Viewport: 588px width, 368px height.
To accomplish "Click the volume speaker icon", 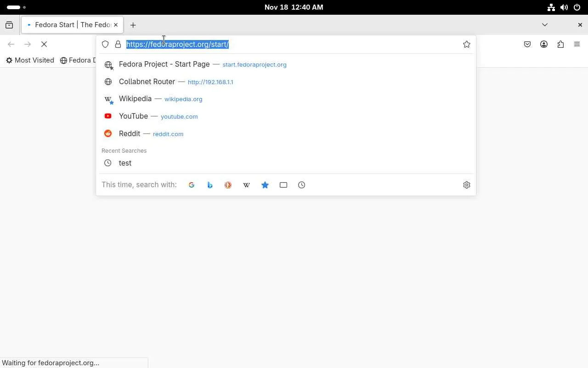I will click(564, 7).
